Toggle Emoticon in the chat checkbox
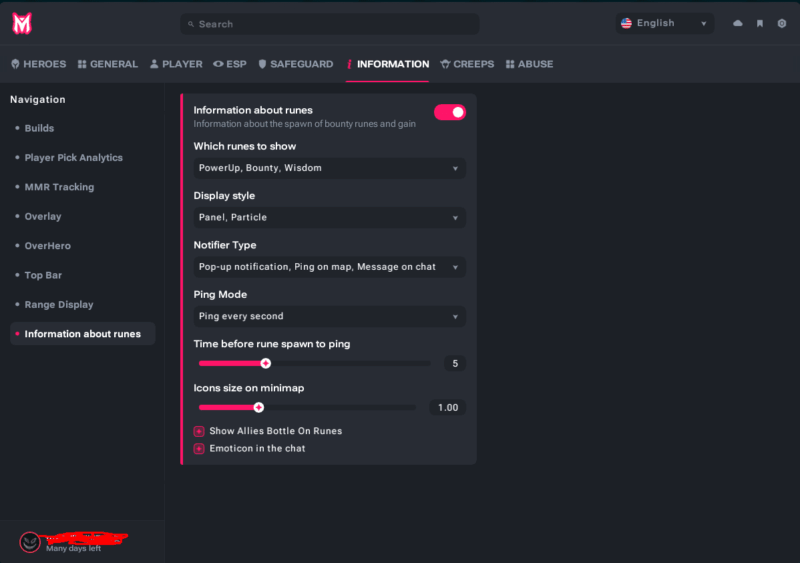 pyautogui.click(x=199, y=449)
